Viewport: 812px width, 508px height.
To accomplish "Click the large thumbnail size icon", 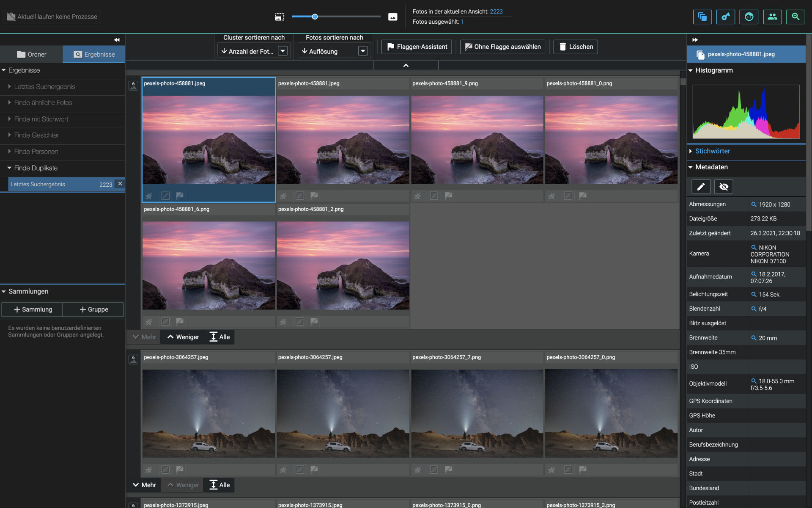I will click(392, 17).
